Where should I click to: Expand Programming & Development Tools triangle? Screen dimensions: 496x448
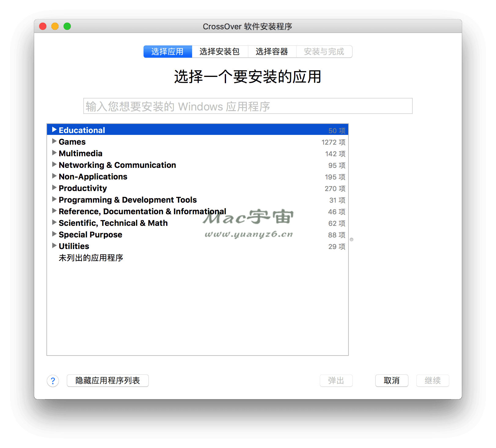(x=54, y=199)
